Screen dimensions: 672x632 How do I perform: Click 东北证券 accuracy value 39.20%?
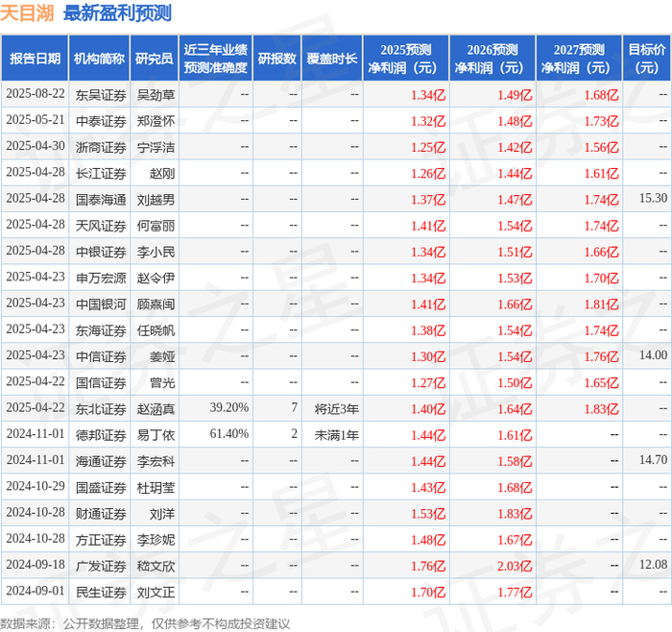click(x=228, y=407)
